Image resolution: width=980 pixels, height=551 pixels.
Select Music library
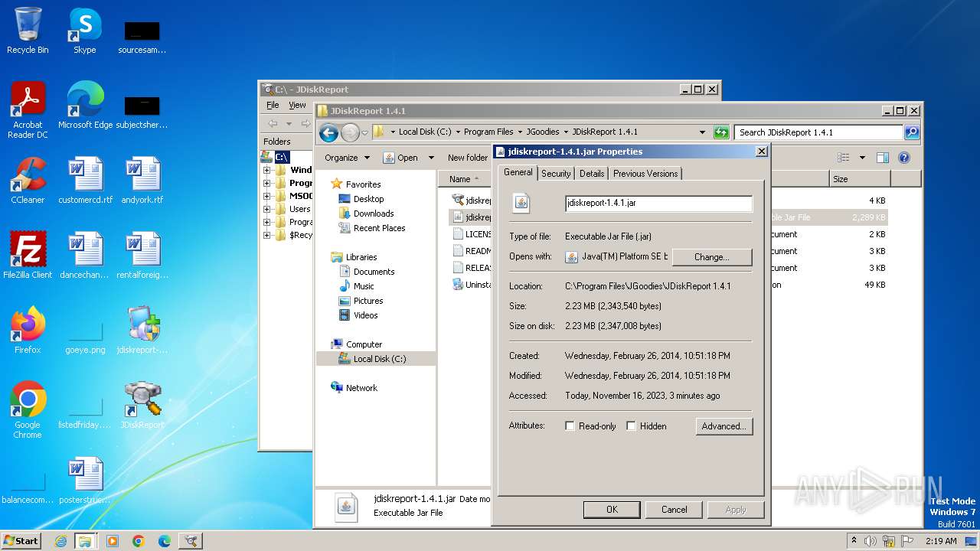pos(364,286)
